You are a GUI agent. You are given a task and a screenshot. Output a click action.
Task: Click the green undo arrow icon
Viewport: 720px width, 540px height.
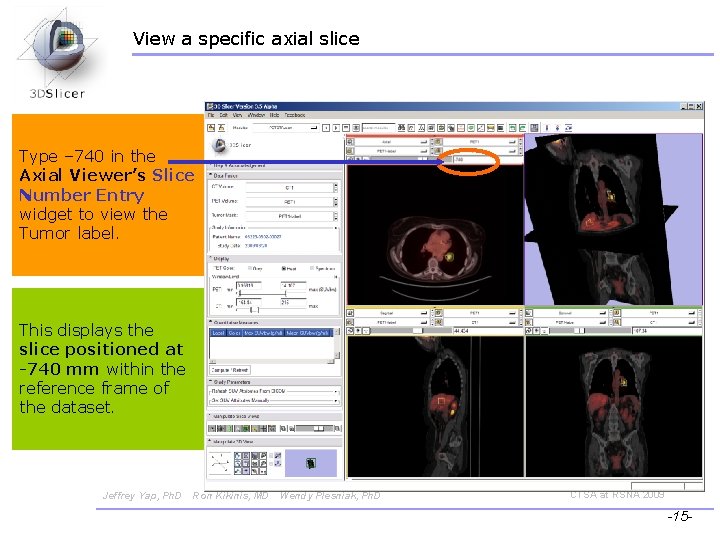click(x=512, y=128)
